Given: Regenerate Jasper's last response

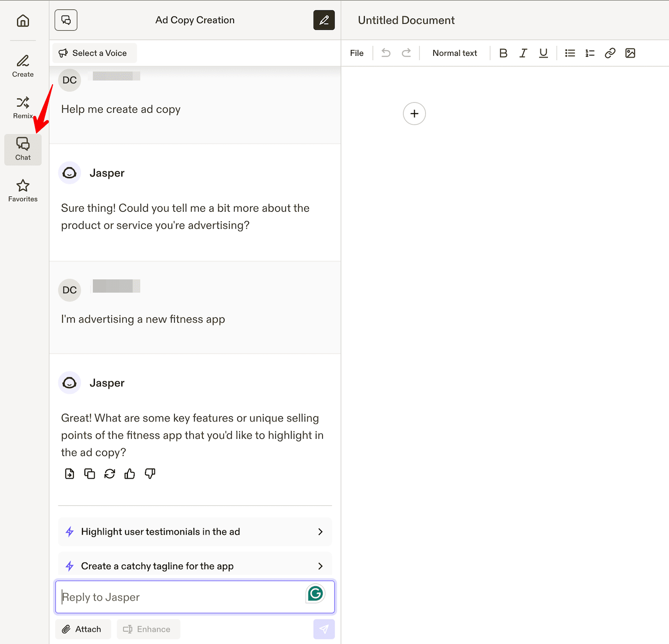Looking at the screenshot, I should click(110, 474).
